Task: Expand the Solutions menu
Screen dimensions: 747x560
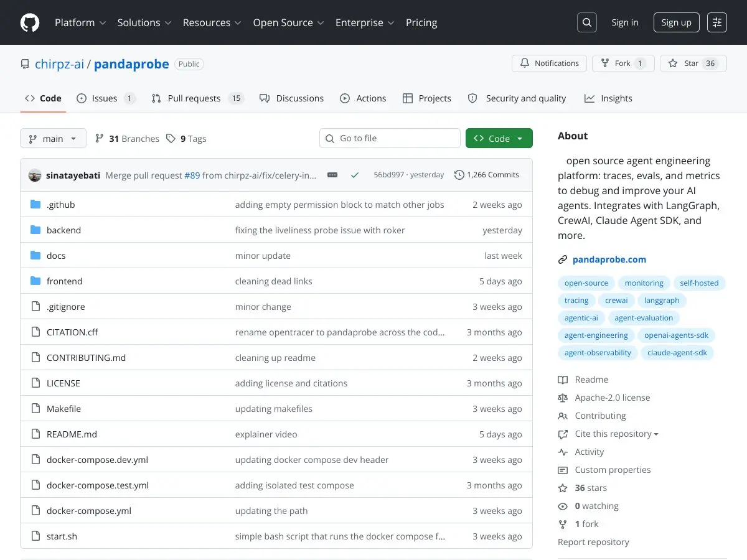Action: pyautogui.click(x=144, y=22)
